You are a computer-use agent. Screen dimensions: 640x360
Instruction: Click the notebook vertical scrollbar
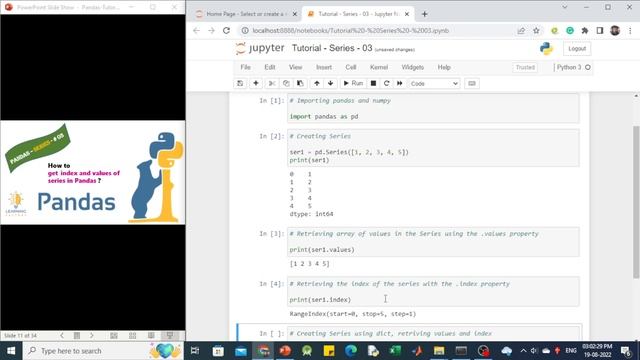[x=636, y=202]
